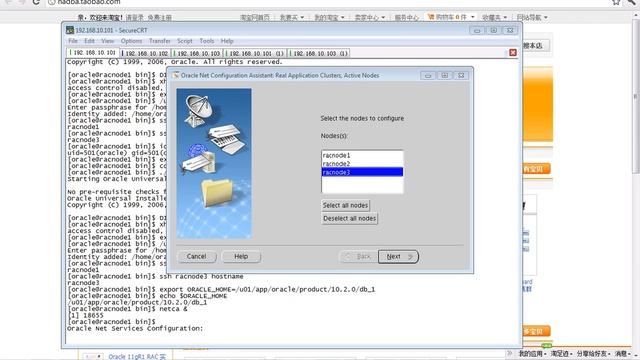Open the Help menu in SecureCRT
The height and width of the screenshot is (360, 640).
coord(227,41)
